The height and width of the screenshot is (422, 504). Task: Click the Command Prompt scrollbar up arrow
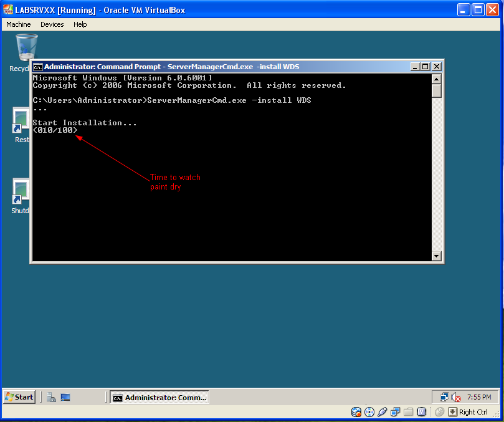point(437,79)
